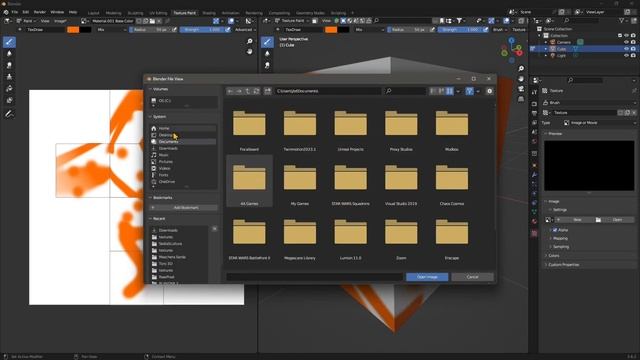Viewport: 640px width, 360px height.
Task: Click the file path input field
Action: pyautogui.click(x=328, y=91)
